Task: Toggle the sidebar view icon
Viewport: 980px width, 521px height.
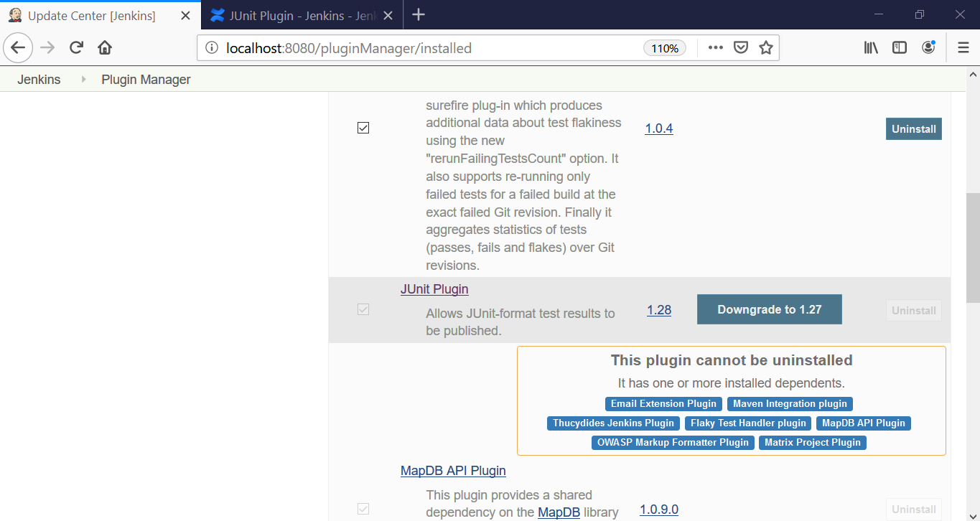Action: 900,48
